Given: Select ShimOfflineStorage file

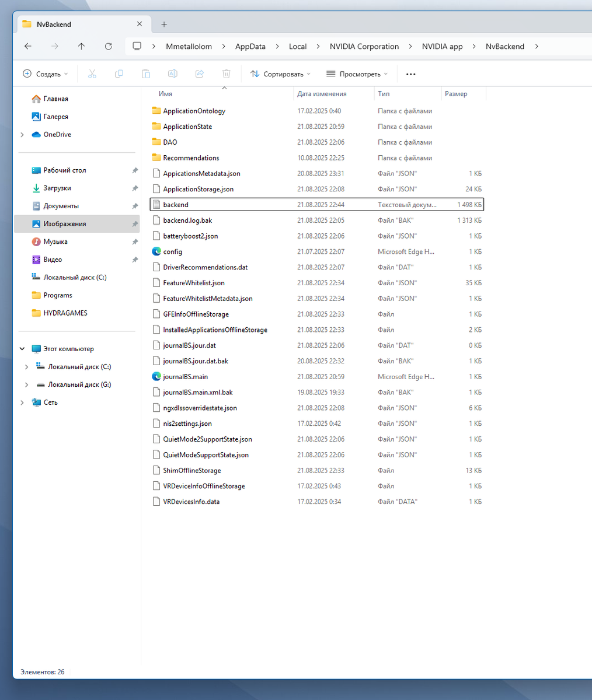Looking at the screenshot, I should coord(317,471).
